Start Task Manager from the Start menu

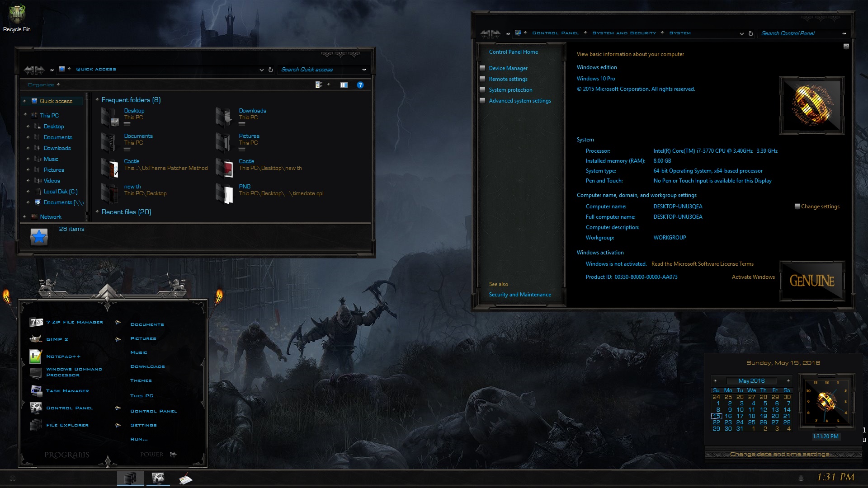pos(67,390)
